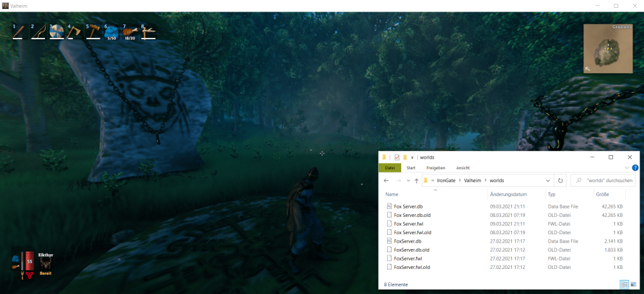
Task: Click IronGate in the address path
Action: click(x=445, y=180)
